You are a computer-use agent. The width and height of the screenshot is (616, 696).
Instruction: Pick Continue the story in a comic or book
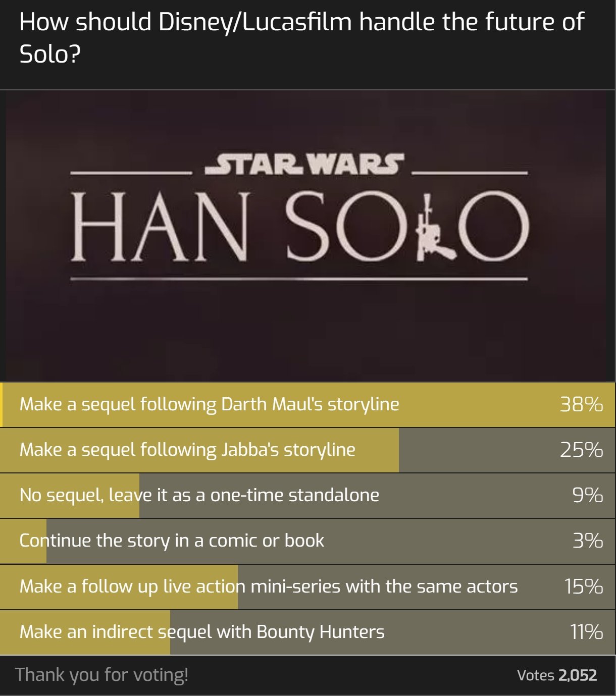[308, 541]
